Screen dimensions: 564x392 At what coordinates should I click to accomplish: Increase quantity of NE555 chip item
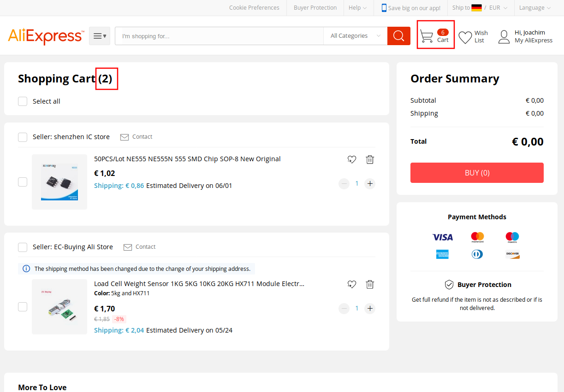pos(370,184)
